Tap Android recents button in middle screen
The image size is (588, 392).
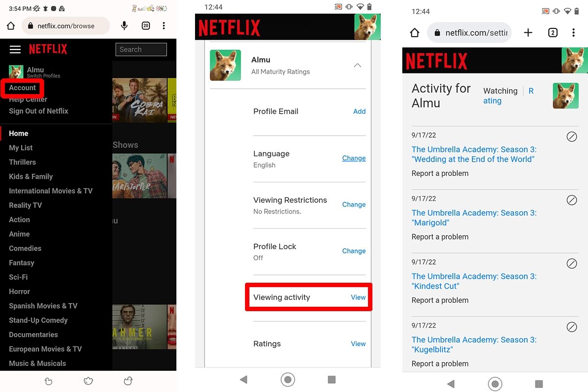(x=332, y=379)
